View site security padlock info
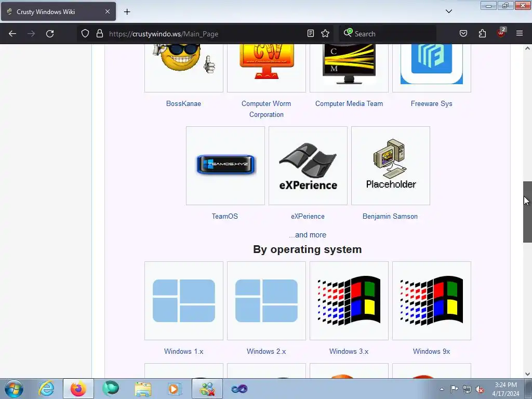The image size is (532, 399). point(99,33)
